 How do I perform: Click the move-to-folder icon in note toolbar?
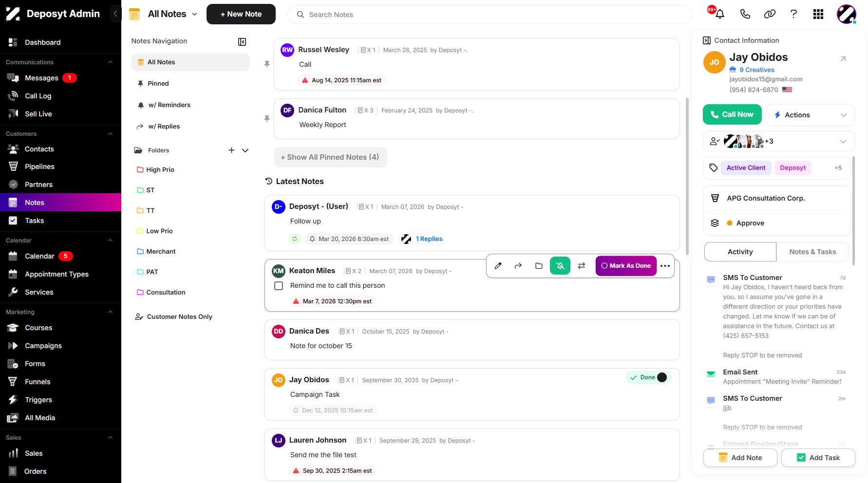539,266
